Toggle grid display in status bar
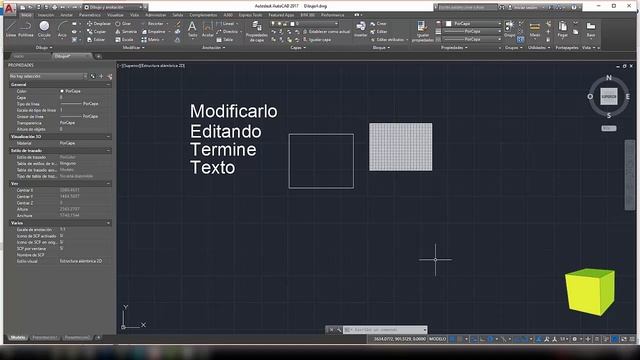This screenshot has height=360, width=640. coord(452,339)
